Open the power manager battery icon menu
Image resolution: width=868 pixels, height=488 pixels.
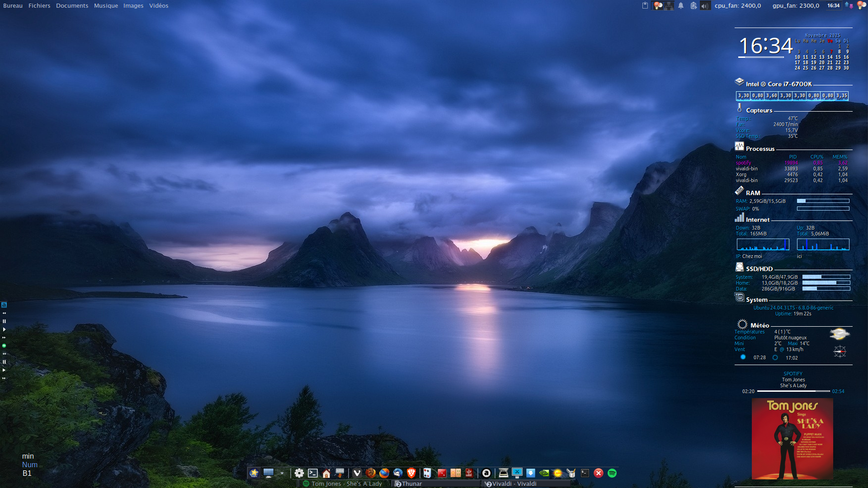click(693, 6)
